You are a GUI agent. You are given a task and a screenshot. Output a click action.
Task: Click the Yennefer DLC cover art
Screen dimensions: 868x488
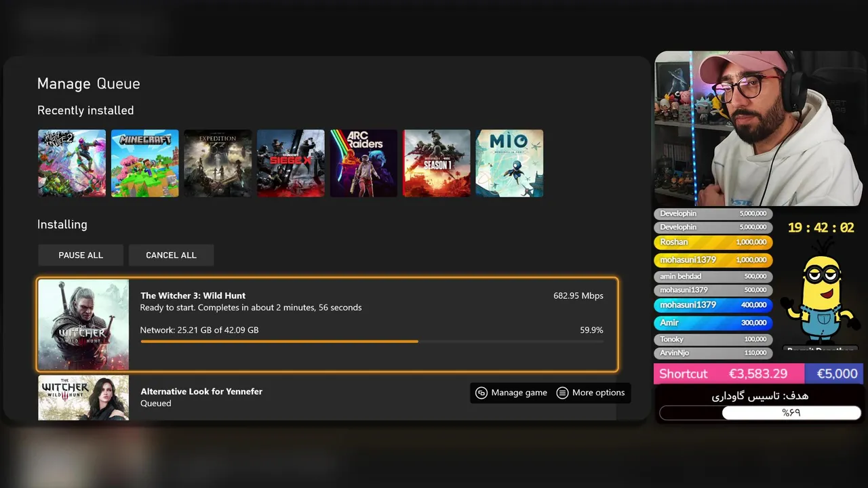pyautogui.click(x=83, y=398)
